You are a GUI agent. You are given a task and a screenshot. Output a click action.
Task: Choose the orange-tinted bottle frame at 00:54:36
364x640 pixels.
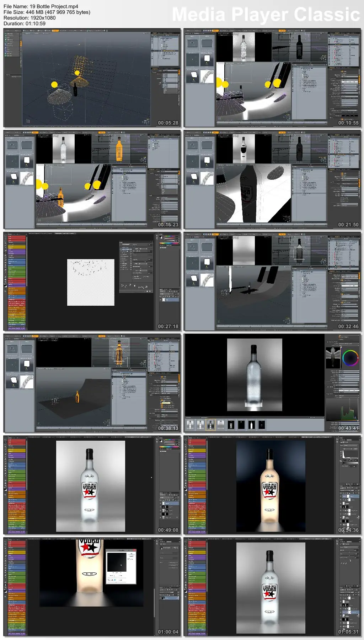pos(272,485)
